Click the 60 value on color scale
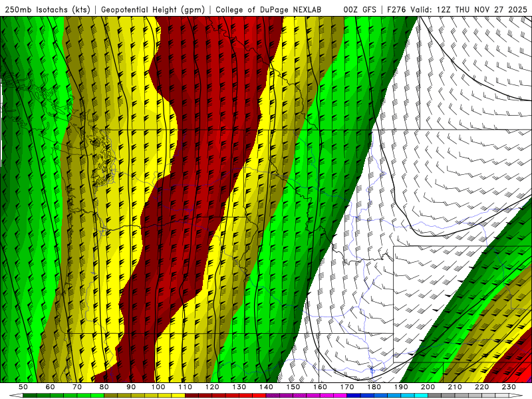The width and height of the screenshot is (532, 399). (50, 387)
